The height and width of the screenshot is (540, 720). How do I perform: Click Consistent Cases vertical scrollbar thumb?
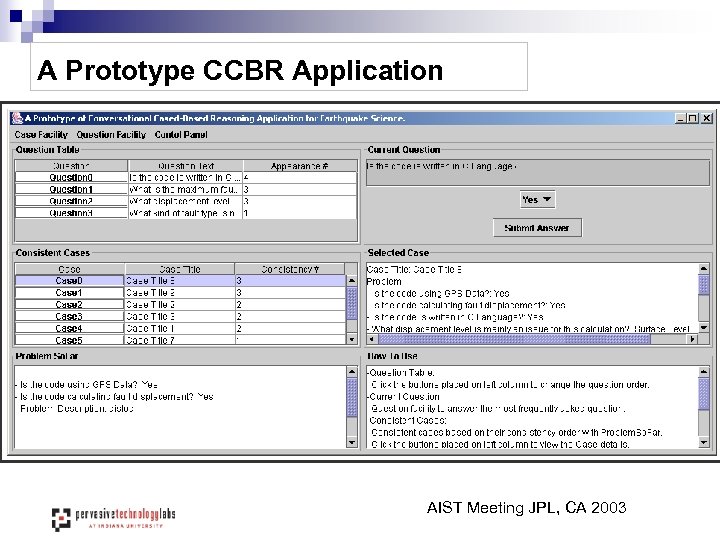pyautogui.click(x=352, y=303)
